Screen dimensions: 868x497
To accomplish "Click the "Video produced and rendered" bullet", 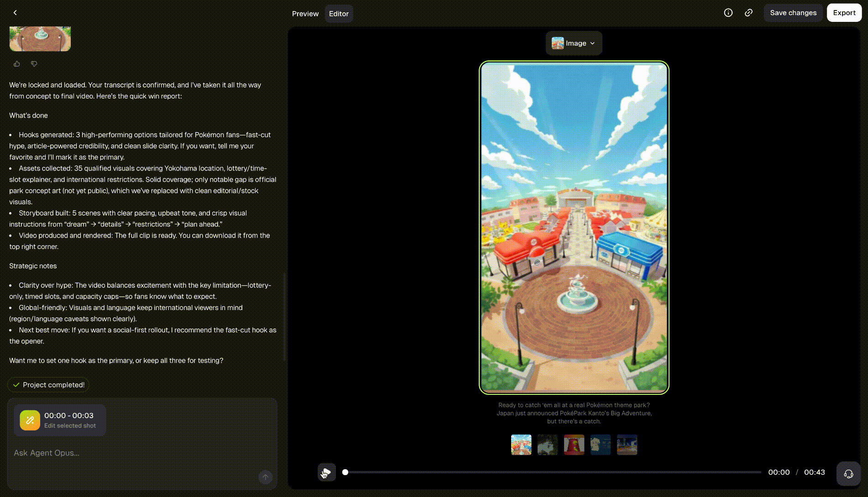I will coord(140,241).
